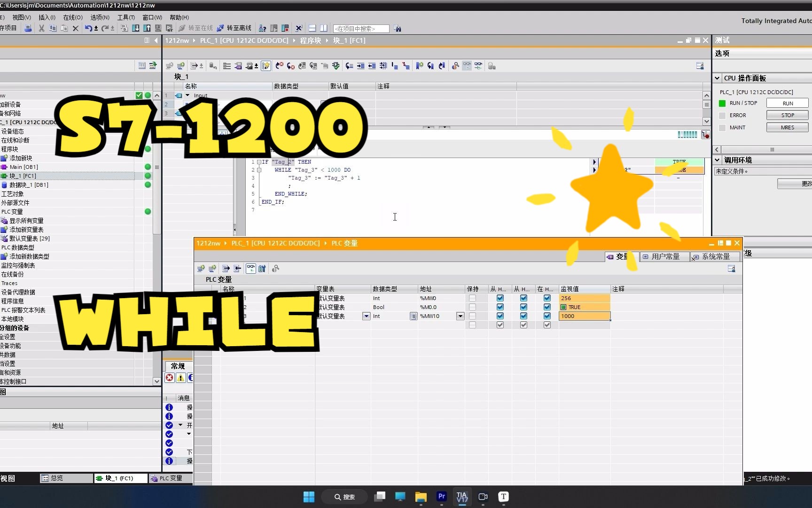Download to device with the toolbar icon
The height and width of the screenshot is (508, 812).
pyautogui.click(x=135, y=28)
